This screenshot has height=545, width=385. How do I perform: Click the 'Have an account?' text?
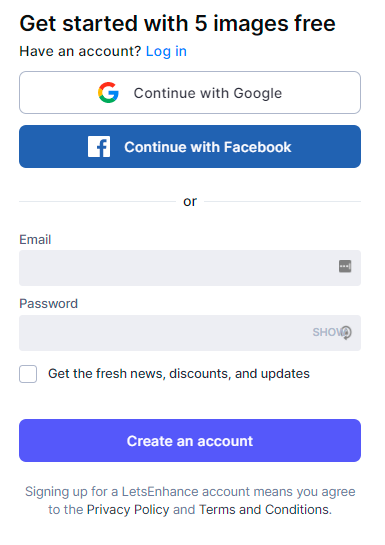(80, 51)
